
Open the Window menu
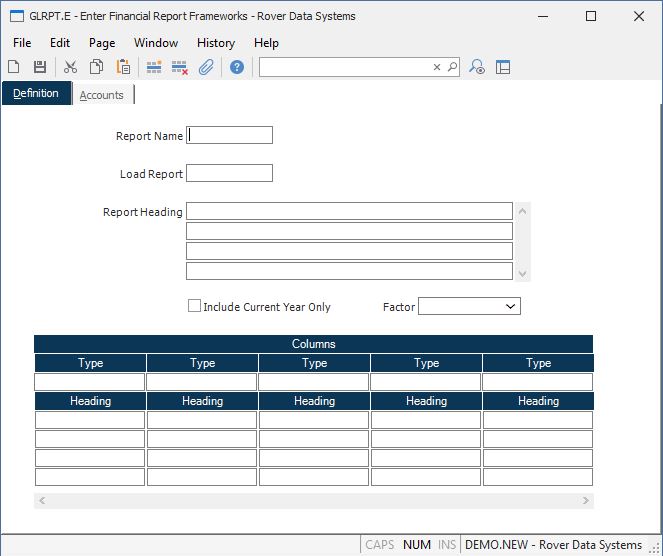(156, 43)
